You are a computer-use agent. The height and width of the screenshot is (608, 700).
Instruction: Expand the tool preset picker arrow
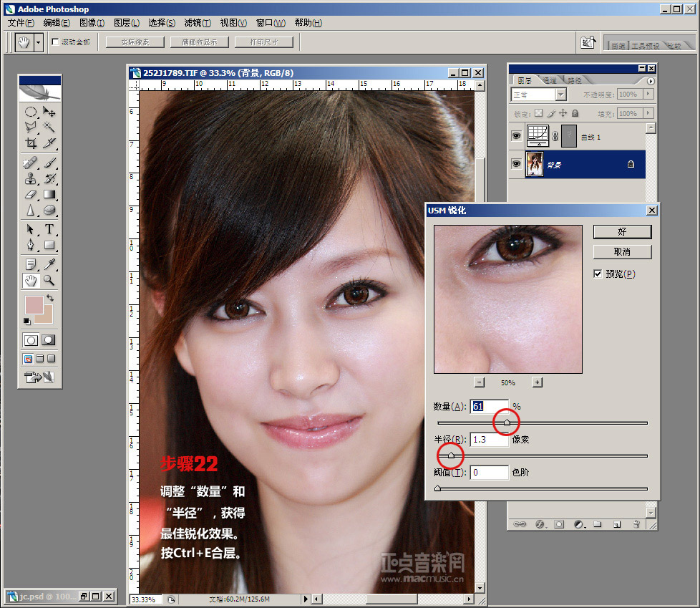pyautogui.click(x=39, y=42)
